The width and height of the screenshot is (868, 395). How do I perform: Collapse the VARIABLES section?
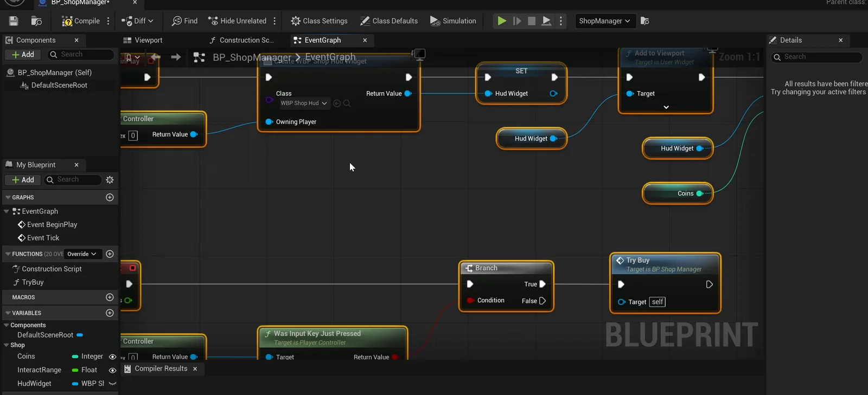[8, 313]
